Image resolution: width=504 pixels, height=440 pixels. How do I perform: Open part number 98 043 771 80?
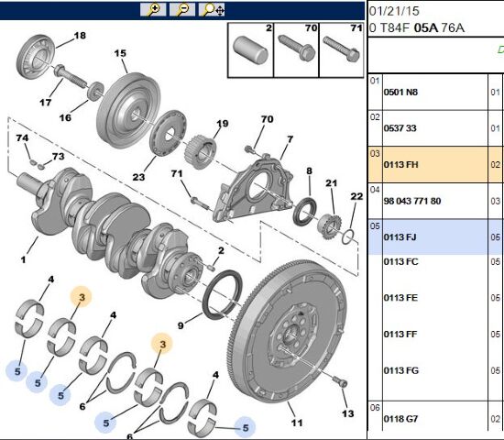412,201
